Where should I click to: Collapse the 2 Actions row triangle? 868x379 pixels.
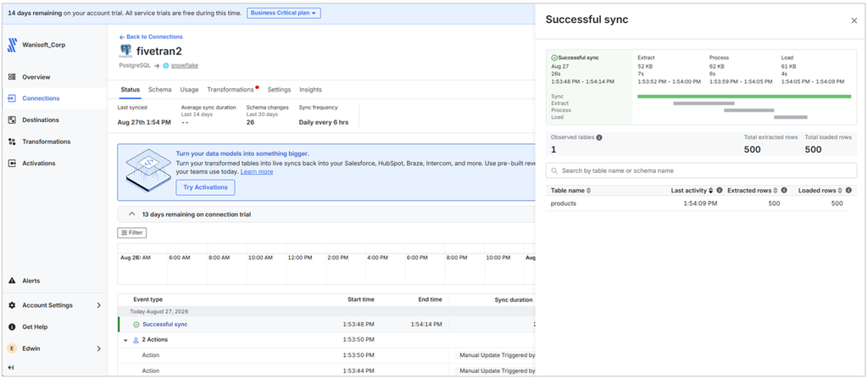125,340
